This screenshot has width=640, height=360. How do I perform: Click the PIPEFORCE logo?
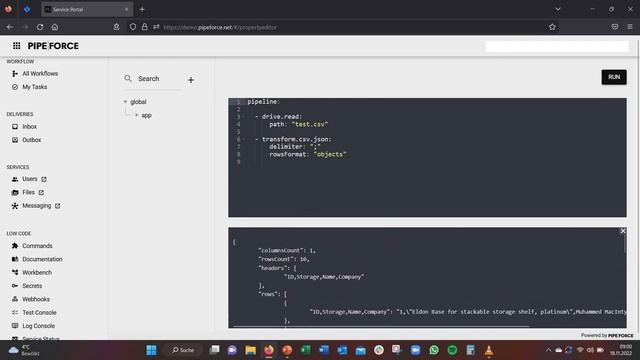(x=53, y=46)
